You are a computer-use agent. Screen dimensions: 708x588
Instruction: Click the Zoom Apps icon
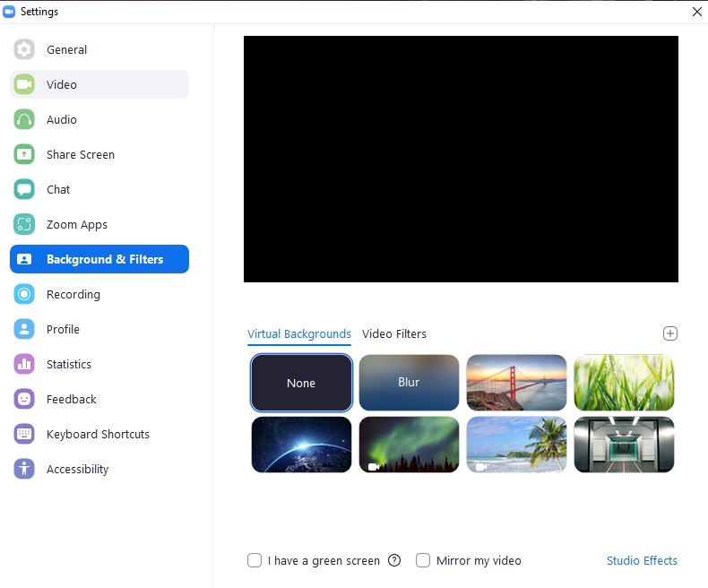[x=24, y=225]
